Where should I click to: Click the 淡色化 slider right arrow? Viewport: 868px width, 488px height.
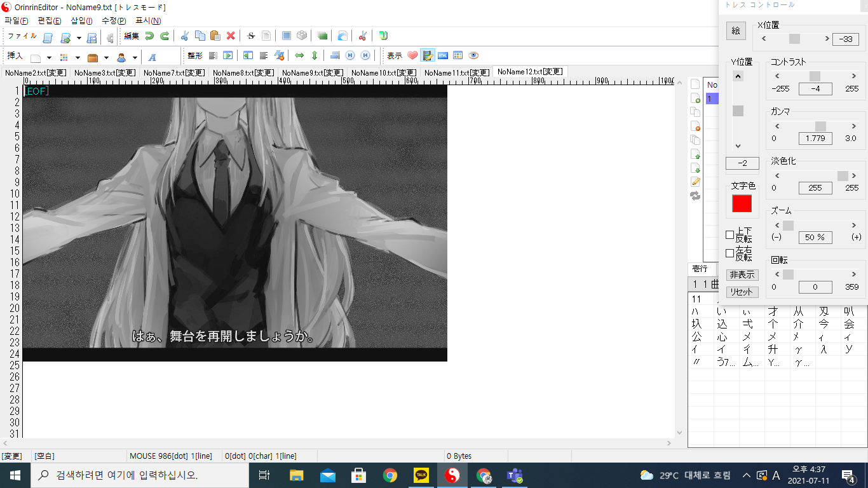[855, 176]
